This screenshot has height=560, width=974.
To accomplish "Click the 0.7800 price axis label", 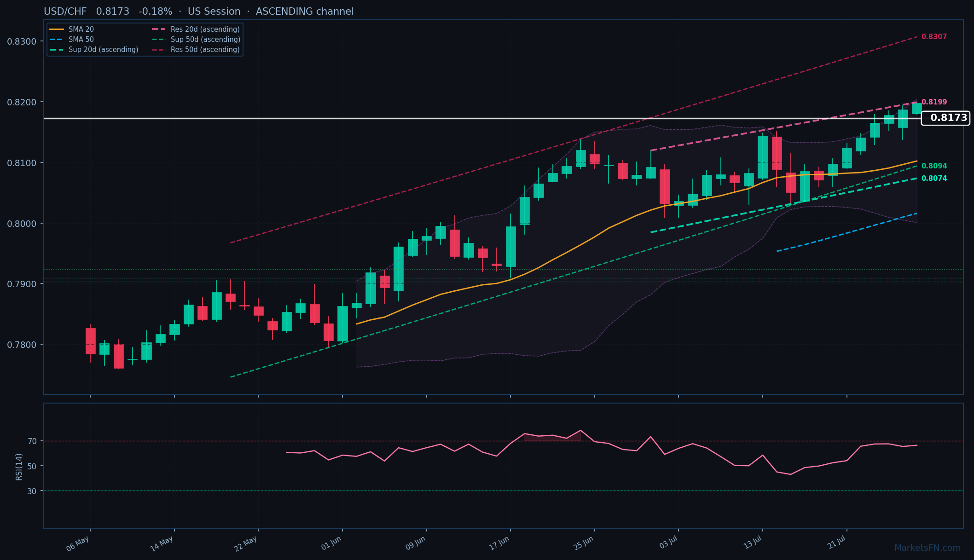I will (x=22, y=345).
